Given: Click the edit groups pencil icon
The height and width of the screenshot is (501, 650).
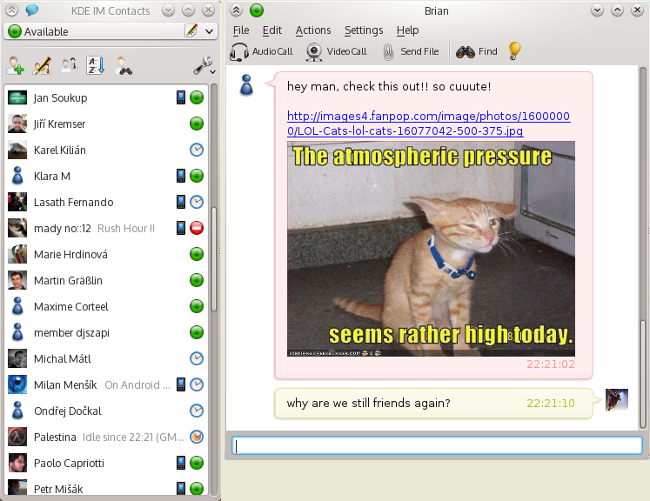Looking at the screenshot, I should pos(43,66).
